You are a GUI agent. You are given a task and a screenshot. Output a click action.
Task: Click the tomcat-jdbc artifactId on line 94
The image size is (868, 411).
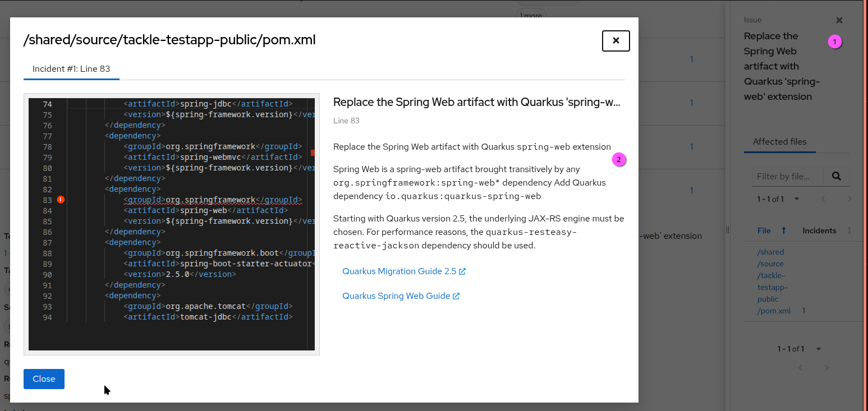205,317
